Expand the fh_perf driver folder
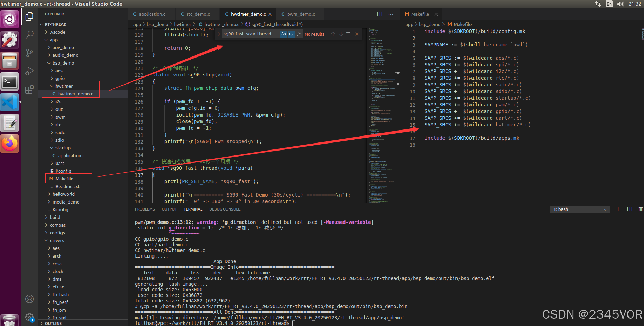The image size is (644, 326). 83,302
